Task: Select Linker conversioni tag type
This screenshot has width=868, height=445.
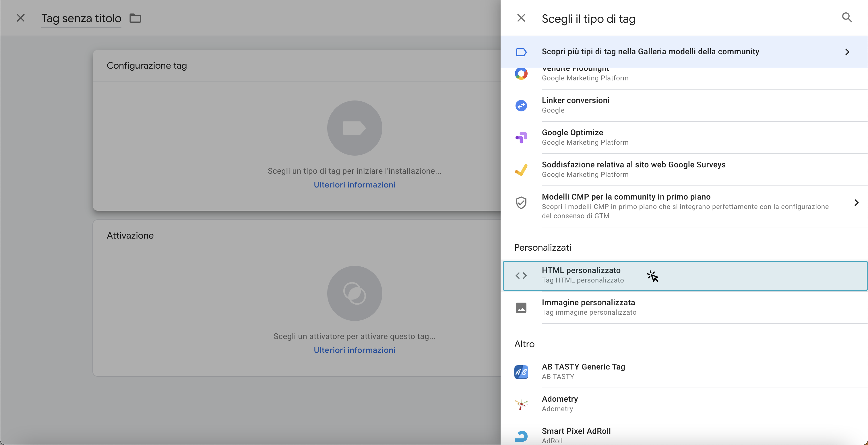Action: point(684,105)
